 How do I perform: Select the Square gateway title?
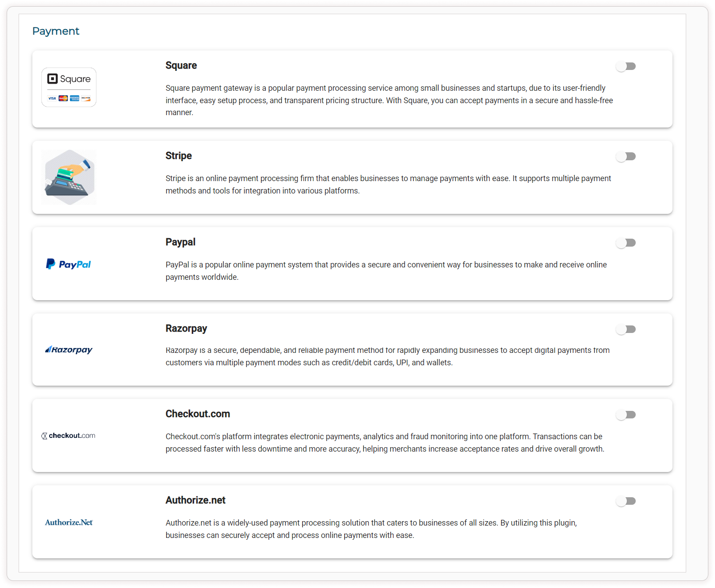point(181,66)
